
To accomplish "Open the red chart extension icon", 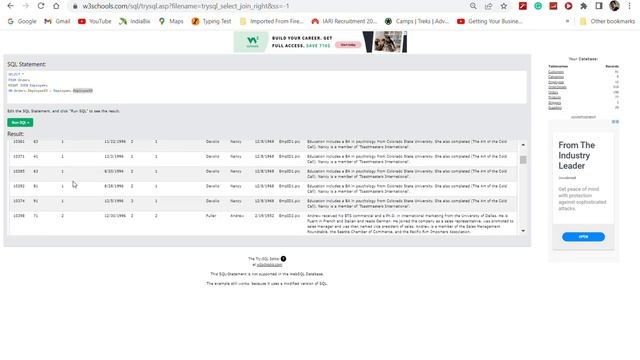I will coord(553,6).
